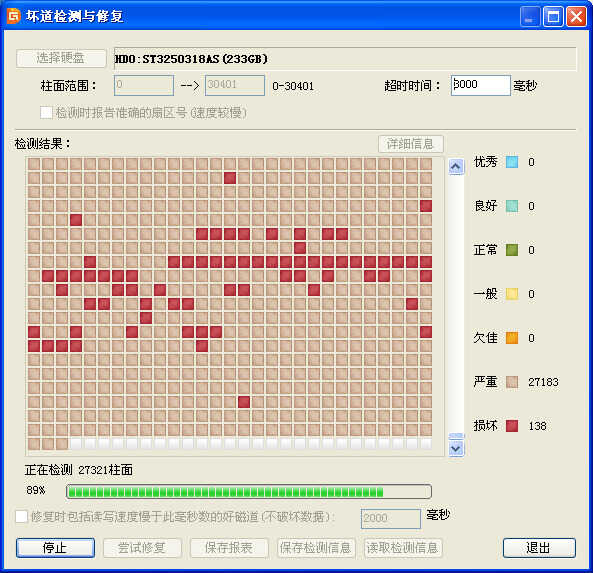The height and width of the screenshot is (573, 593).
Task: Minimize the 坏道检测与修复 window
Action: click(x=530, y=17)
